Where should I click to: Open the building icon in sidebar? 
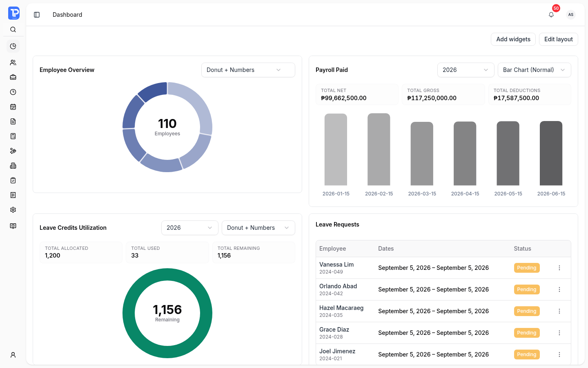click(x=13, y=166)
